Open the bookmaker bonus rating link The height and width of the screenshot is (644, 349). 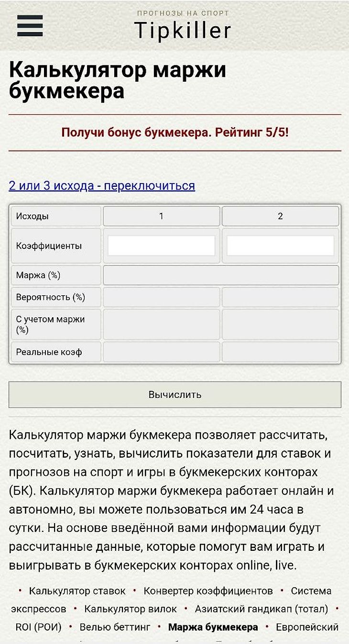point(175,132)
